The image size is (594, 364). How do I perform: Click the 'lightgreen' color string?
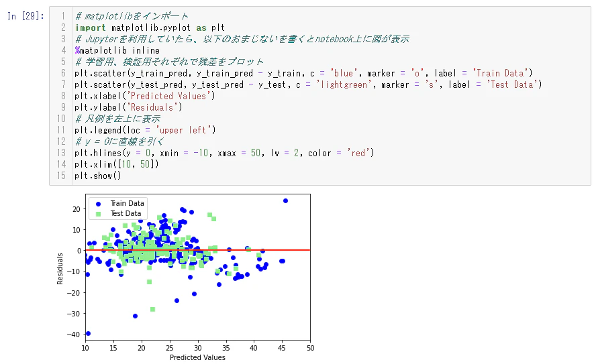click(344, 84)
